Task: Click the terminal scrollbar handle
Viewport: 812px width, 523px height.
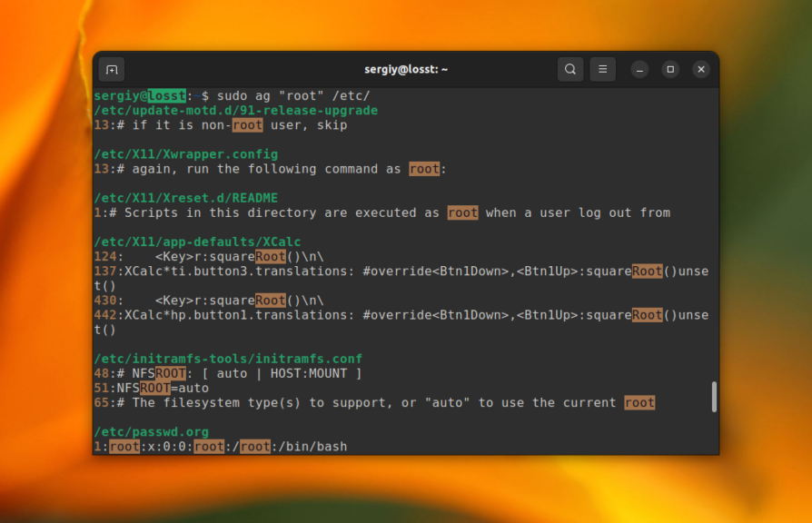Action: [714, 397]
